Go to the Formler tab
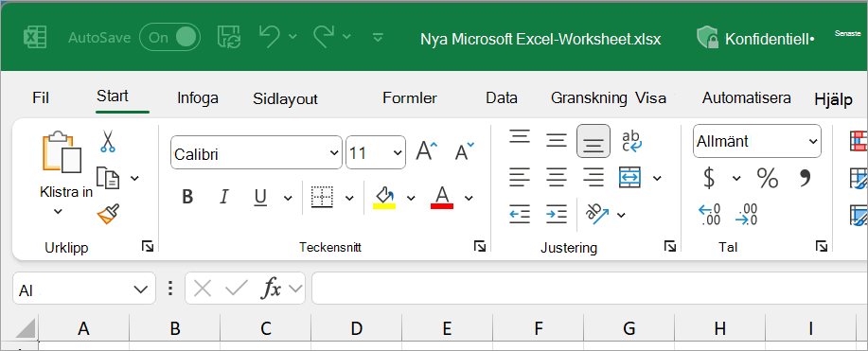Screen dimensions: 868x351 click(410, 98)
